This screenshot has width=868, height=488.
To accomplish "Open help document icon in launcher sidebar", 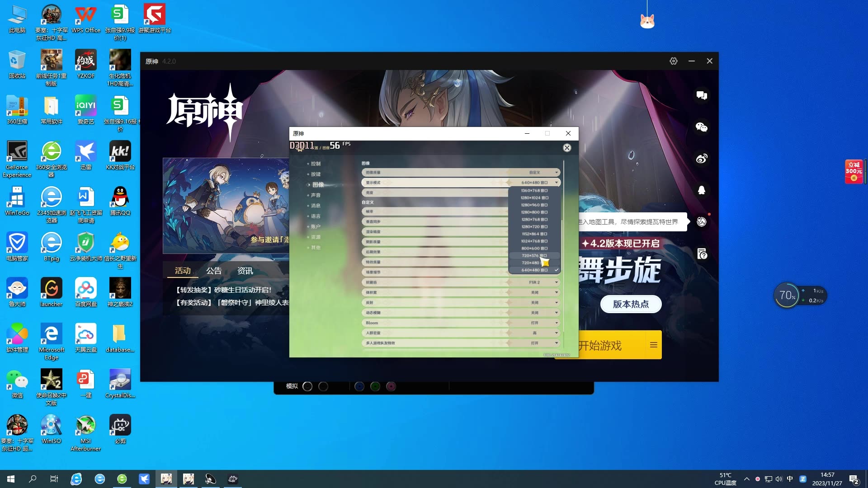I will click(702, 253).
